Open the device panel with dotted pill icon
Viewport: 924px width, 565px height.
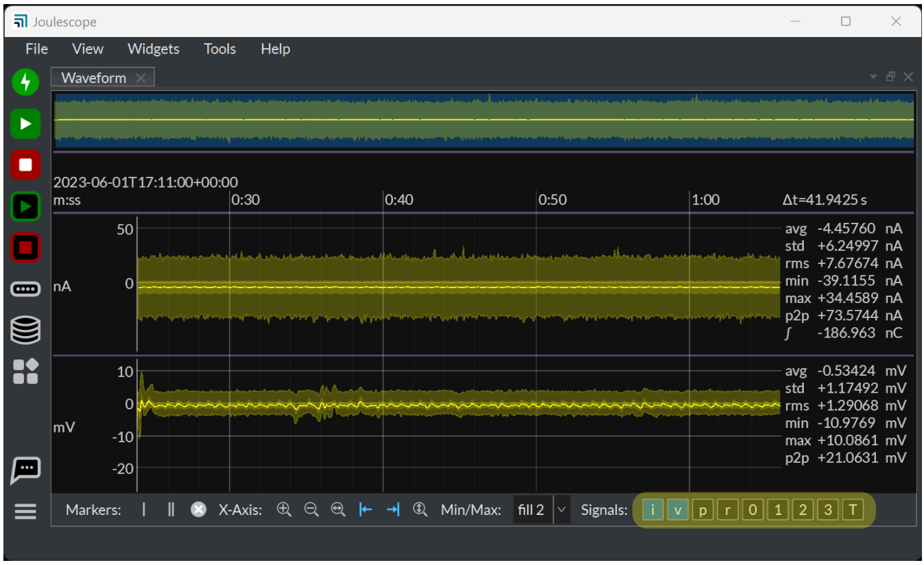click(x=25, y=289)
